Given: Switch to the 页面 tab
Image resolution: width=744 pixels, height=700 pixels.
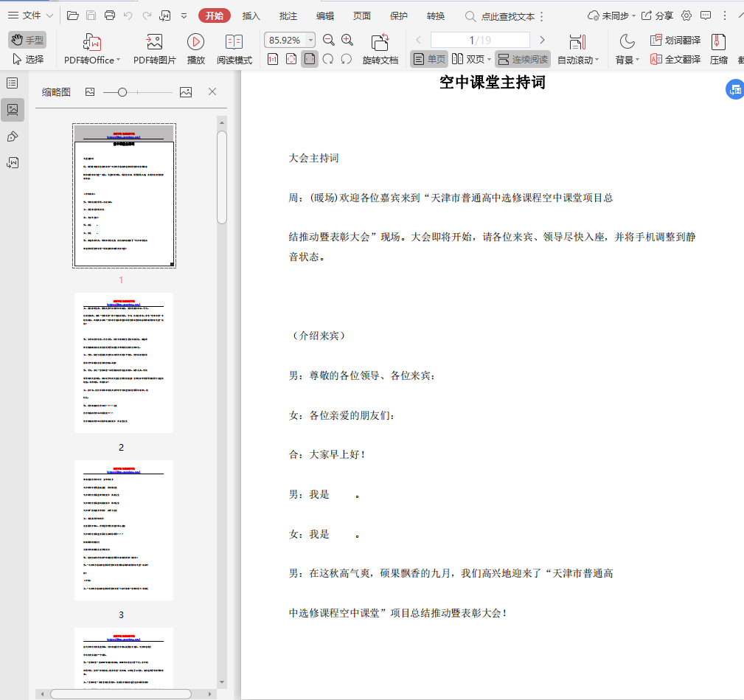Looking at the screenshot, I should pos(361,15).
